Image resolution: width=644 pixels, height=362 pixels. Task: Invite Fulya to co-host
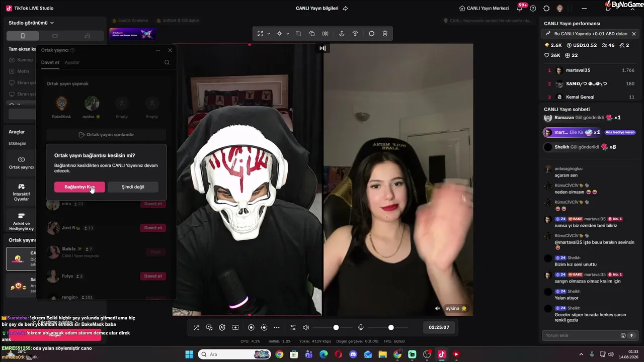pos(153,276)
